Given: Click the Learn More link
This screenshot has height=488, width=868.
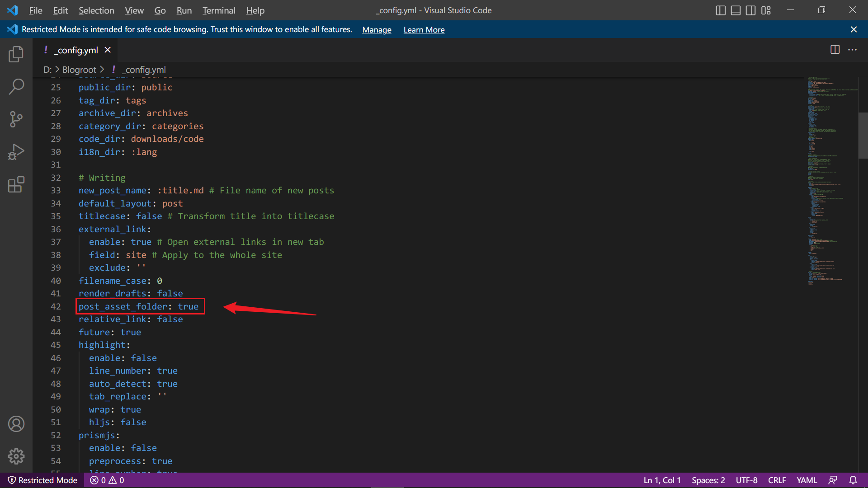Looking at the screenshot, I should (x=424, y=29).
